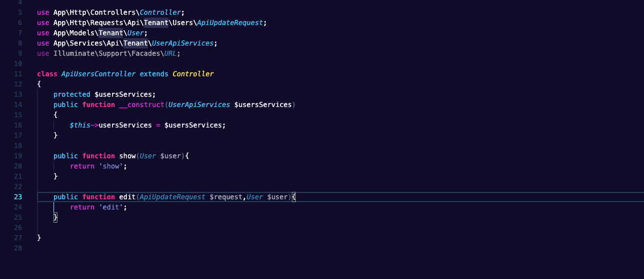Screen dimensions: 644x279
Task: Click the 'show' string literal
Action: coord(111,166)
